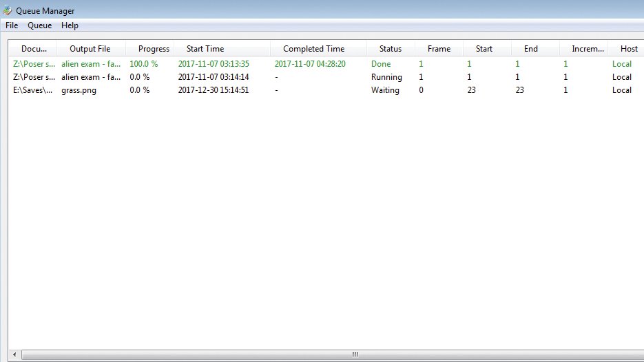Select the completed green job row marked Done

tap(326, 64)
